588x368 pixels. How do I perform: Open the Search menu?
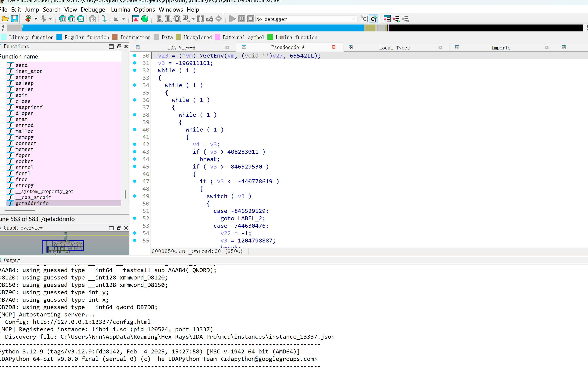52,9
